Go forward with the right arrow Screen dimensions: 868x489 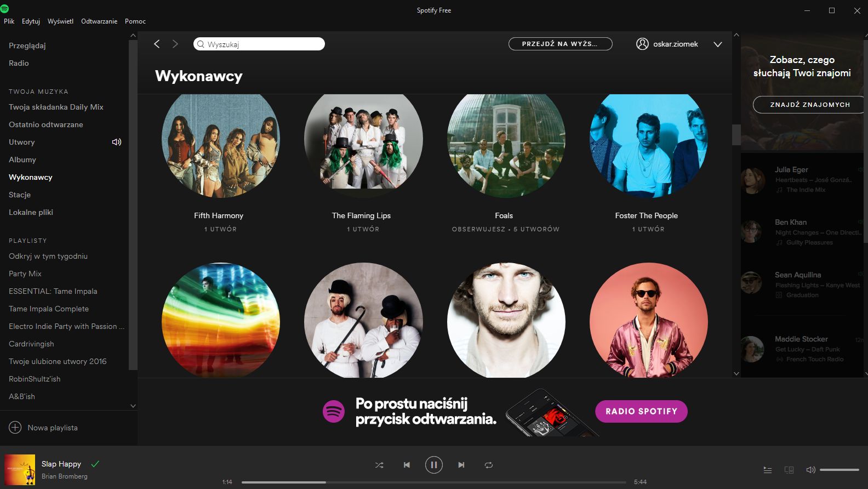[175, 44]
